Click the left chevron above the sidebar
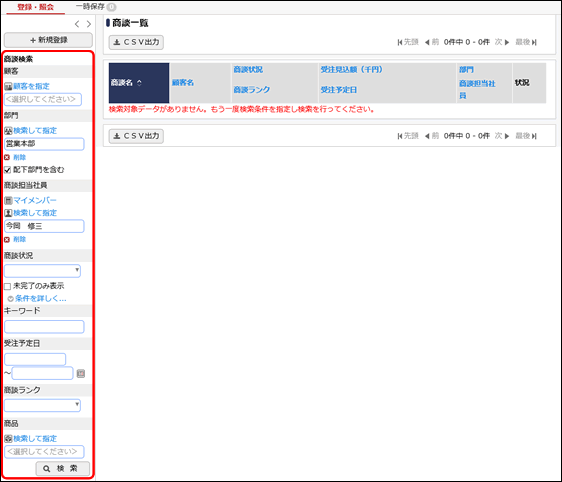Image resolution: width=562 pixels, height=482 pixels. tap(77, 24)
